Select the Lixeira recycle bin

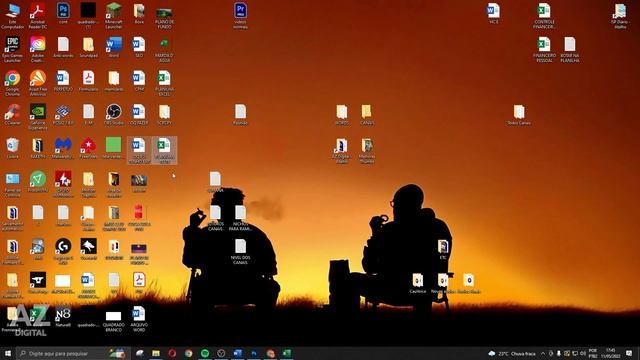(13, 148)
